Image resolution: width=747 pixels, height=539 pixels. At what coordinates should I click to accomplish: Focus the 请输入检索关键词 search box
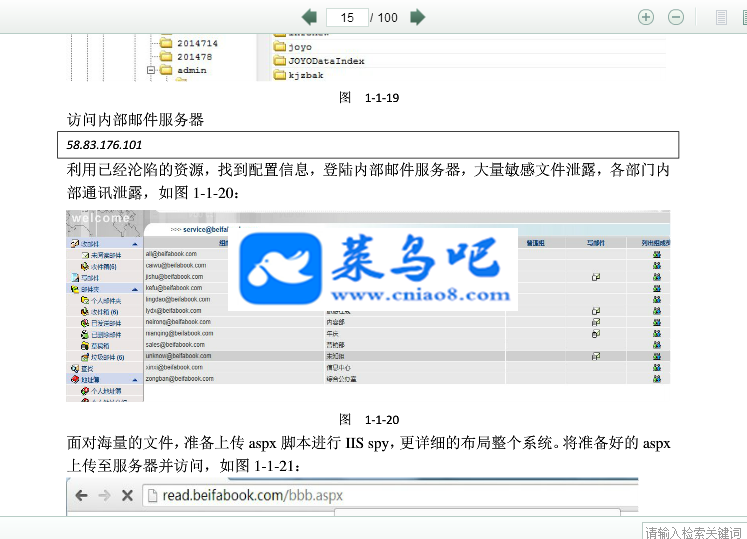(694, 532)
